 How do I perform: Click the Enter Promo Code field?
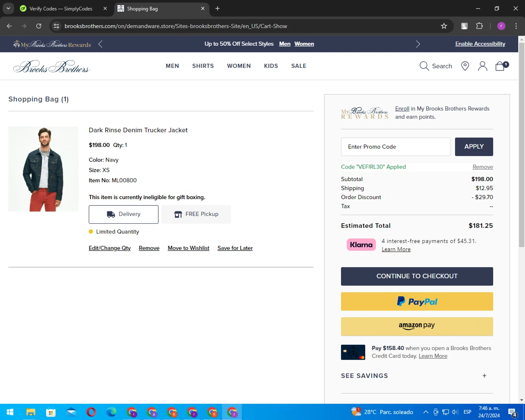pos(396,147)
